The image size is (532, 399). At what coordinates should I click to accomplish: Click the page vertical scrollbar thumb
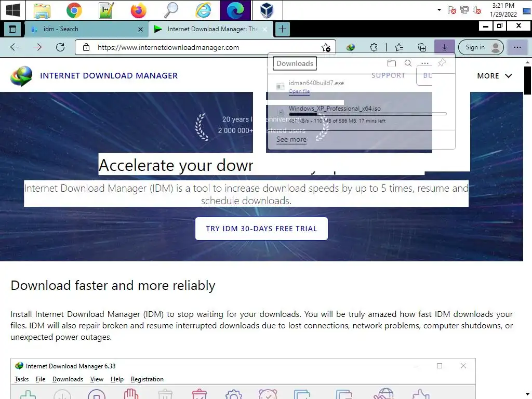[x=527, y=80]
